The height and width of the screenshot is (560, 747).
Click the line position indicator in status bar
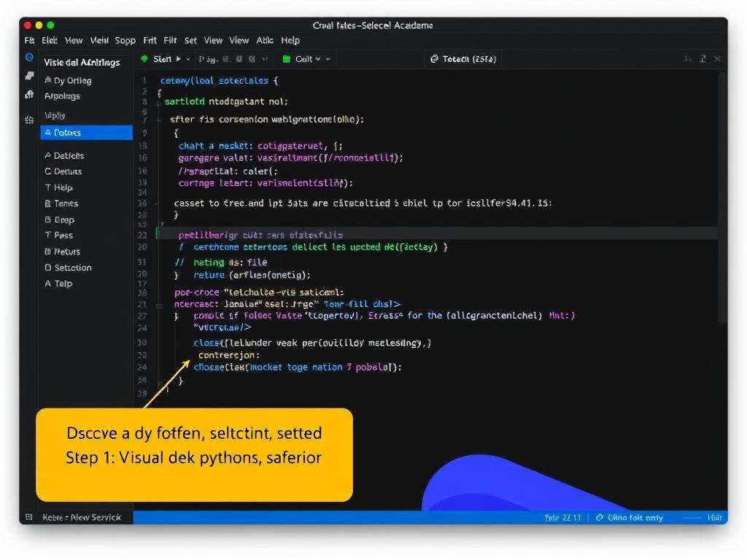point(562,518)
